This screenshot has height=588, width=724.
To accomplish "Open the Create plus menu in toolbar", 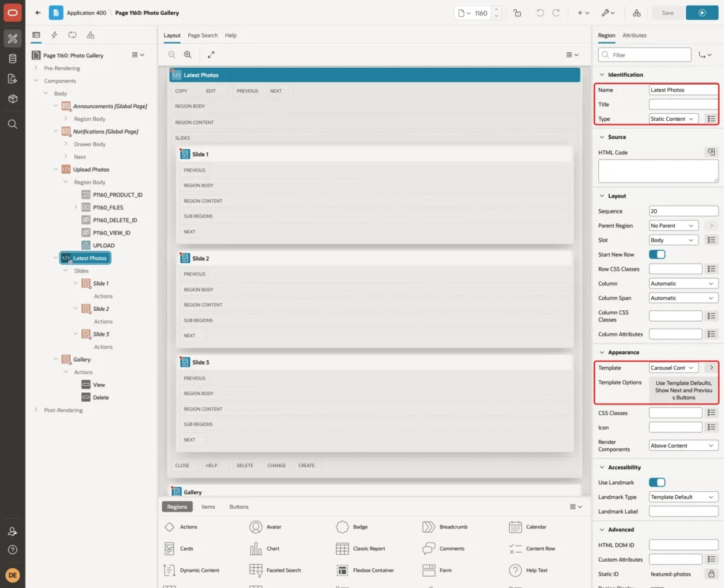I will click(x=583, y=13).
